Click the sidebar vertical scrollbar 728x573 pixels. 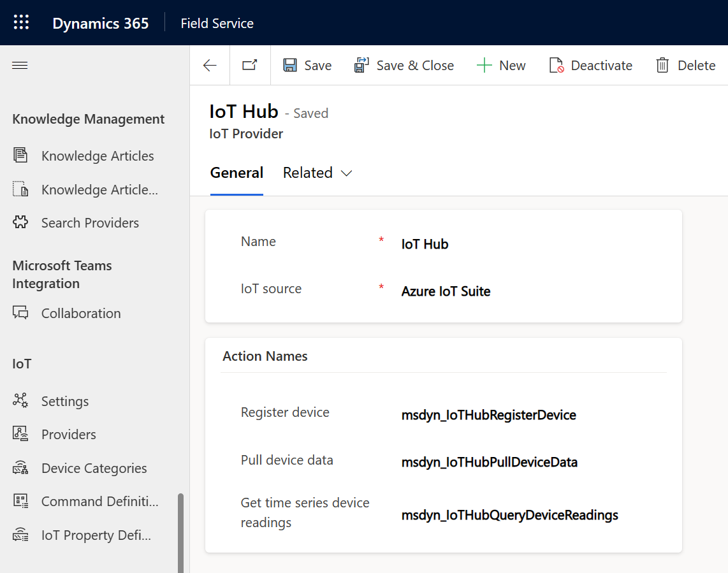[180, 533]
